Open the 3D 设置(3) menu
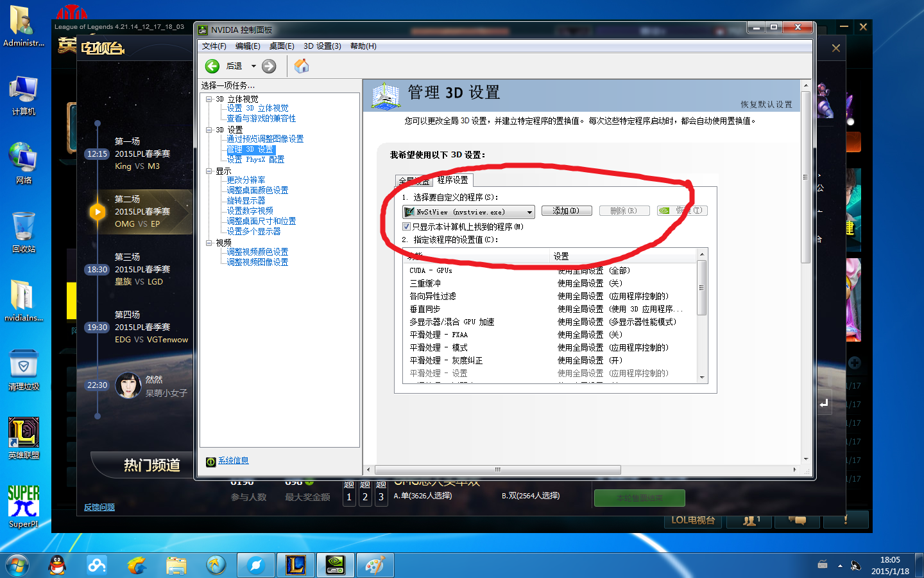 tap(322, 46)
